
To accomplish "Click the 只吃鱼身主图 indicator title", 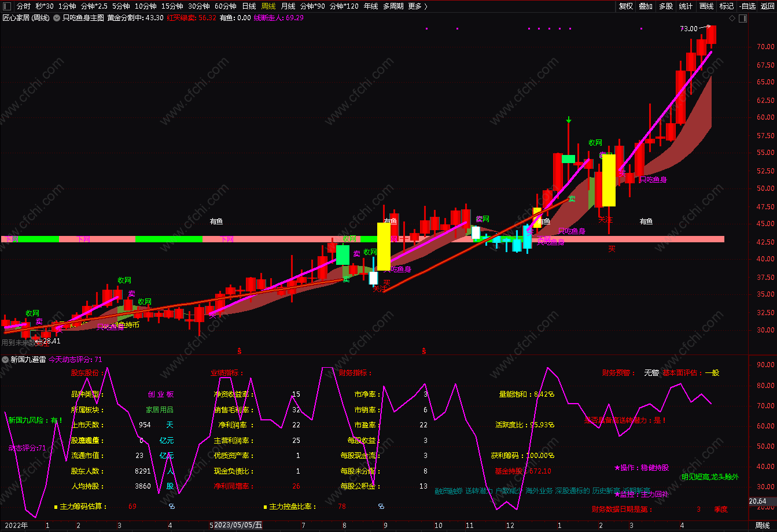I will pyautogui.click(x=83, y=18).
